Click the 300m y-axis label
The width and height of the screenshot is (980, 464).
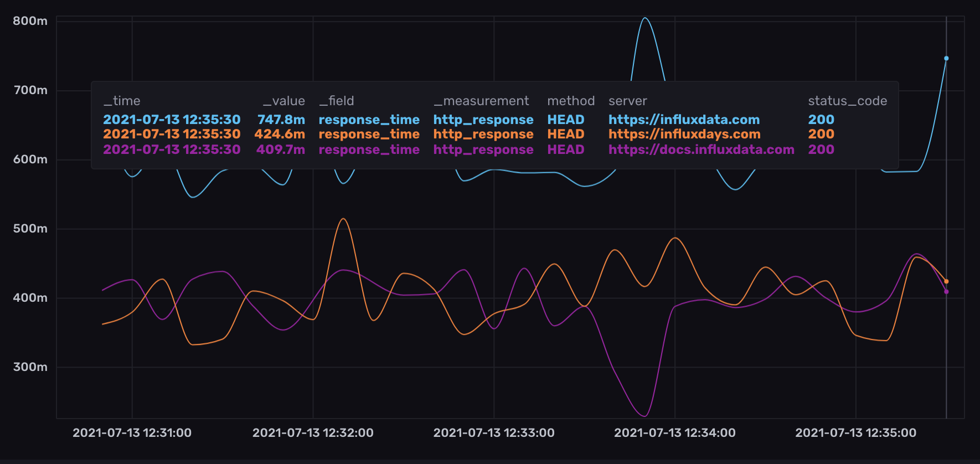pyautogui.click(x=30, y=367)
